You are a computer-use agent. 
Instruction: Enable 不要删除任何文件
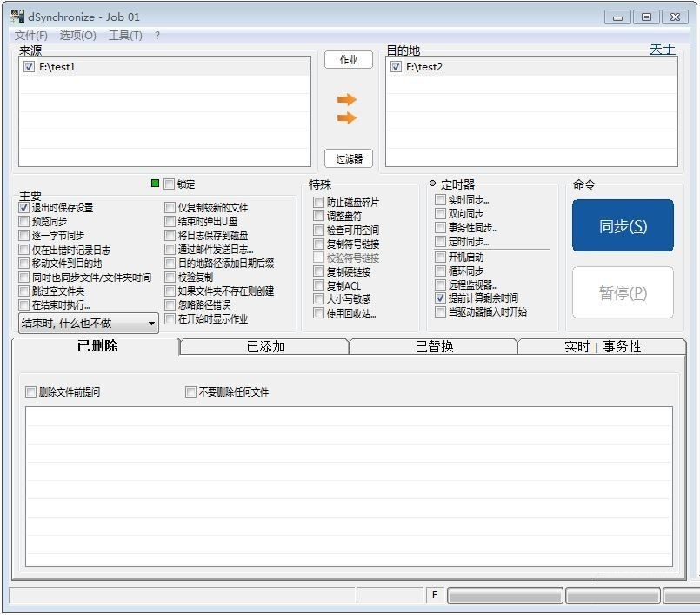(x=190, y=392)
